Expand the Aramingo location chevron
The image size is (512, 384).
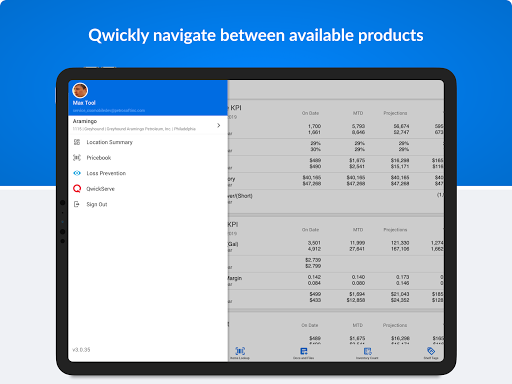point(219,125)
